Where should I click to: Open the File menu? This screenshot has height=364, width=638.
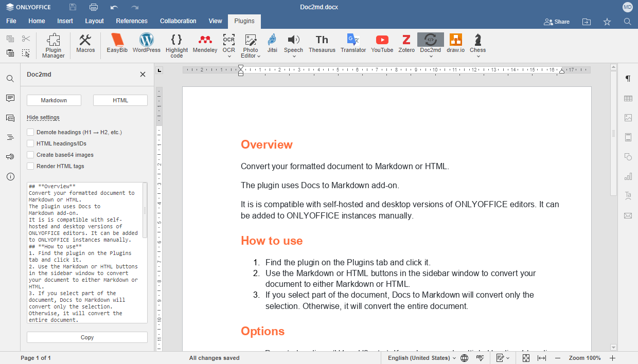(x=11, y=21)
